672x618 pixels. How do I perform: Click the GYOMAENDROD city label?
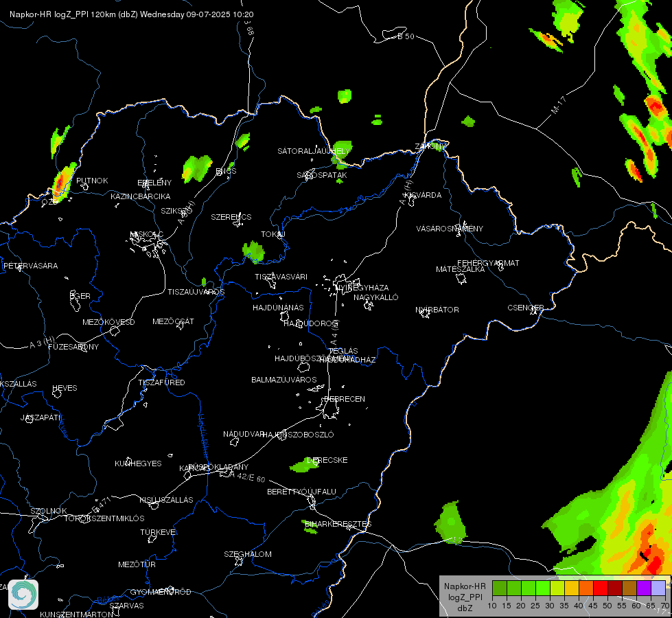161,592
